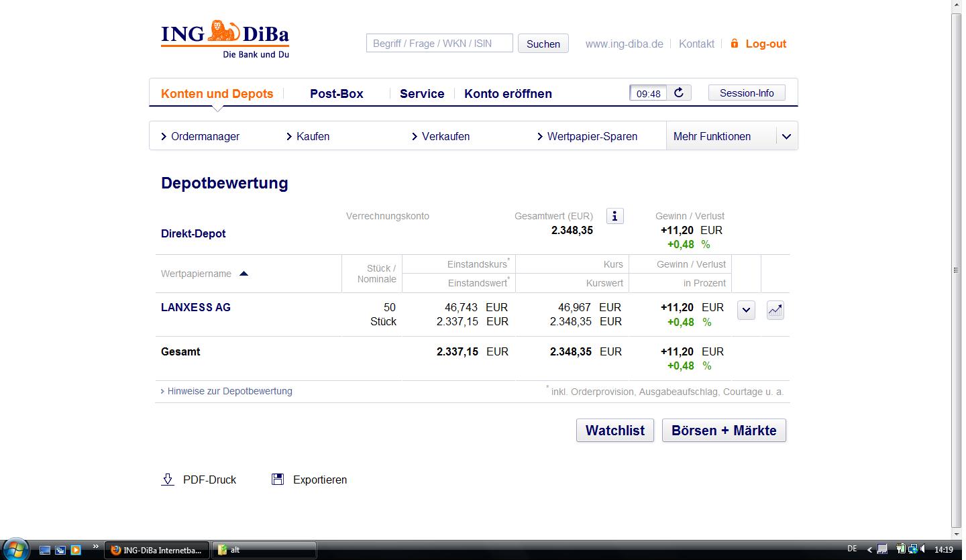Click the DE language indicator

point(852,549)
